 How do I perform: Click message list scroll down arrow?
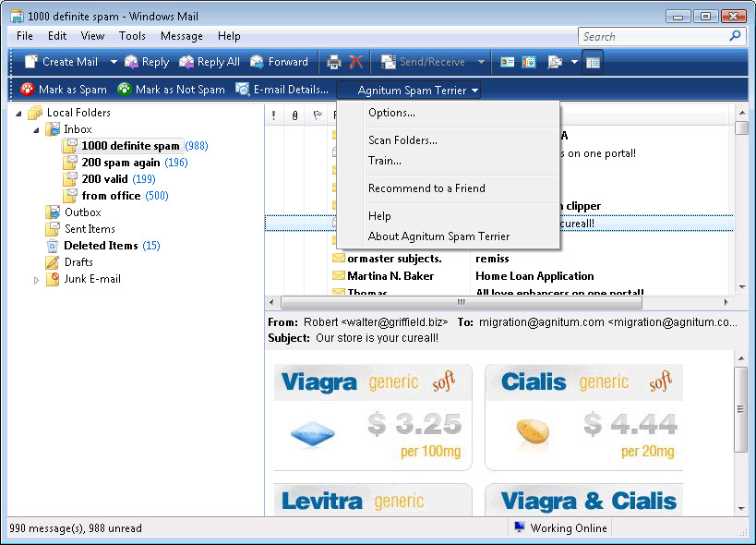click(741, 287)
